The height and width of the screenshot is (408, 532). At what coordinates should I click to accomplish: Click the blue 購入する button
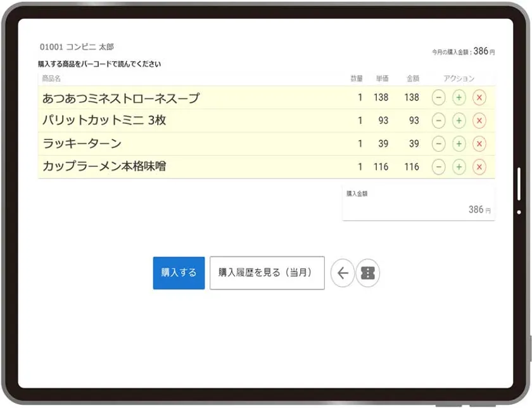click(x=179, y=273)
